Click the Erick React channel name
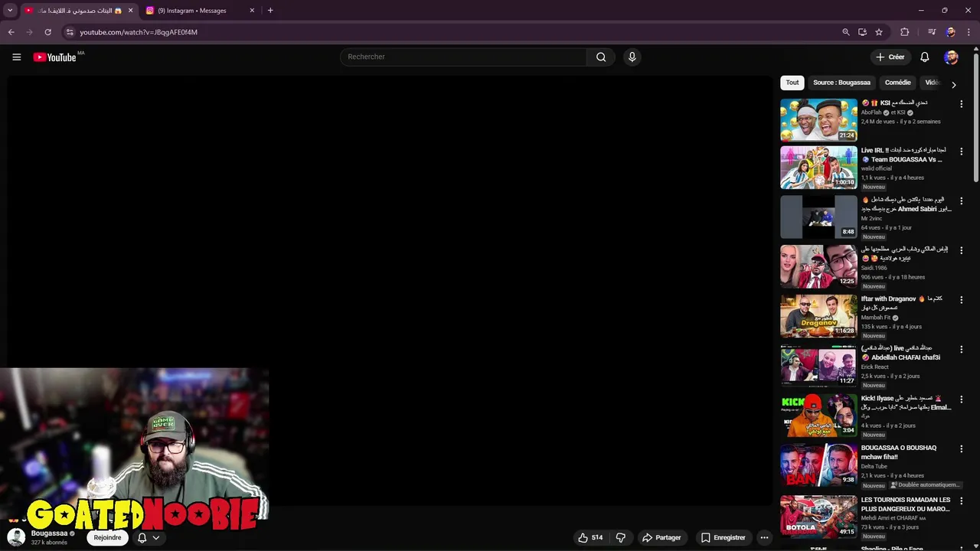 click(874, 367)
